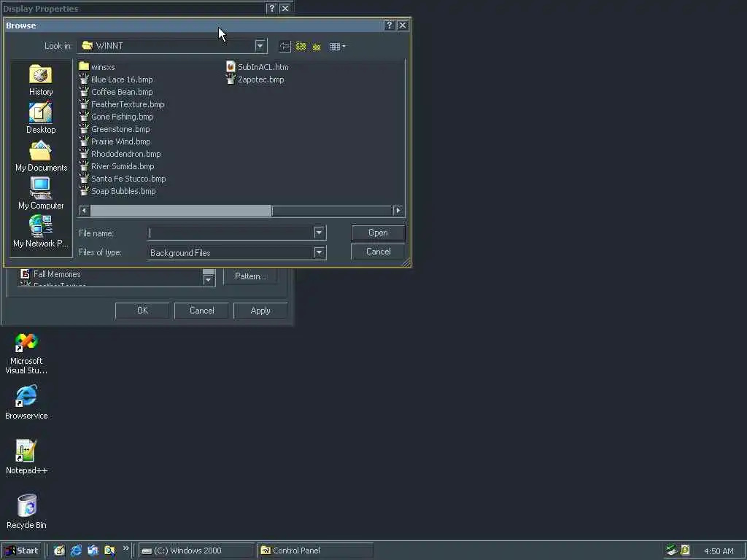Viewport: 747px width, 560px height.
Task: Click the second system tray icon
Action: coord(685,550)
